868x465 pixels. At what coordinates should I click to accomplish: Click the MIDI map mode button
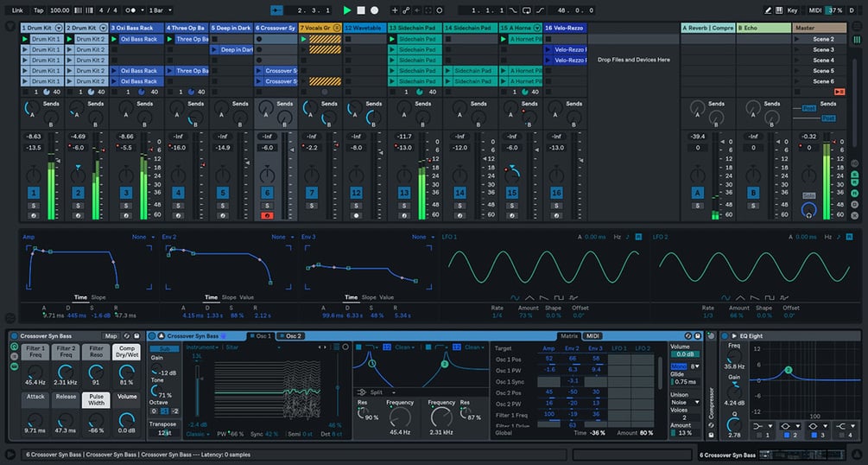815,10
